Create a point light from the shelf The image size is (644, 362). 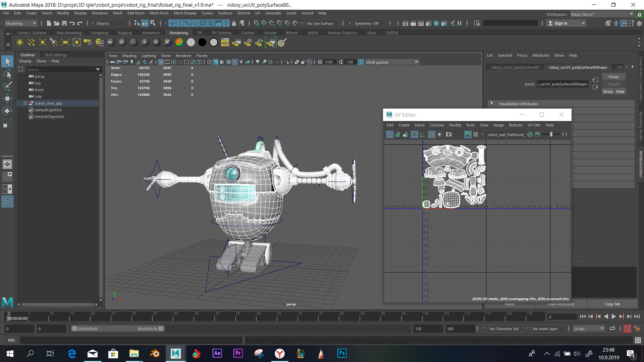point(43,43)
